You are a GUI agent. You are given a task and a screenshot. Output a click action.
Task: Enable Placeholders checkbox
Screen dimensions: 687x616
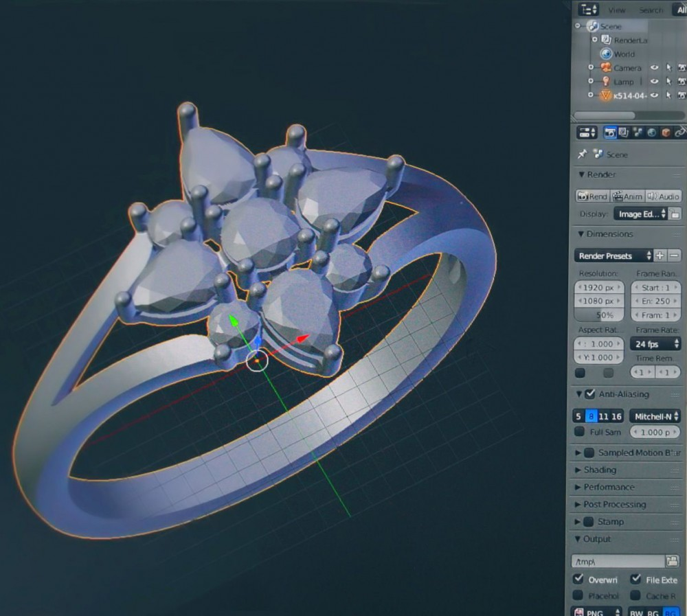(x=578, y=595)
